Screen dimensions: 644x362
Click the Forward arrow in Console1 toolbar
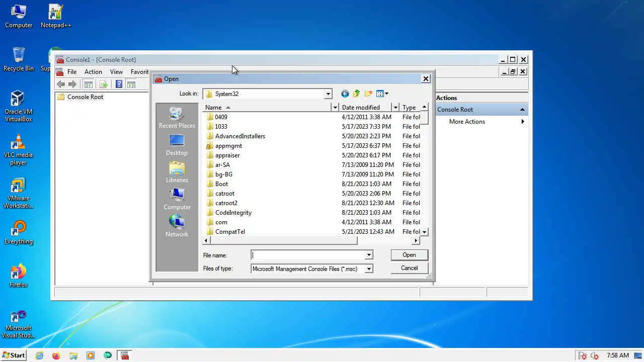[72, 84]
